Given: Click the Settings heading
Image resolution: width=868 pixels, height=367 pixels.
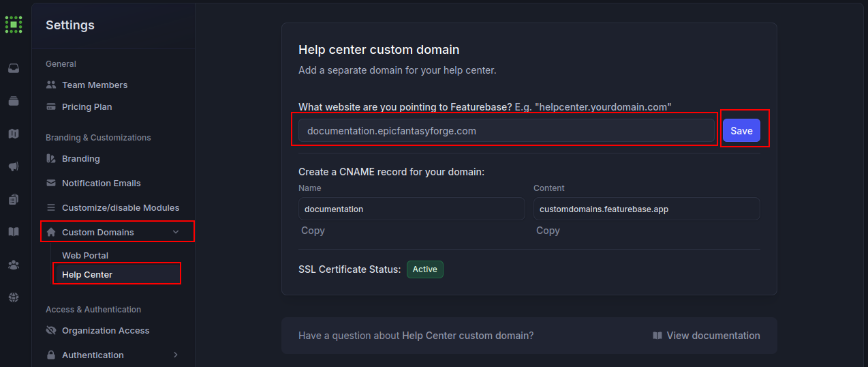Looking at the screenshot, I should click(x=70, y=25).
